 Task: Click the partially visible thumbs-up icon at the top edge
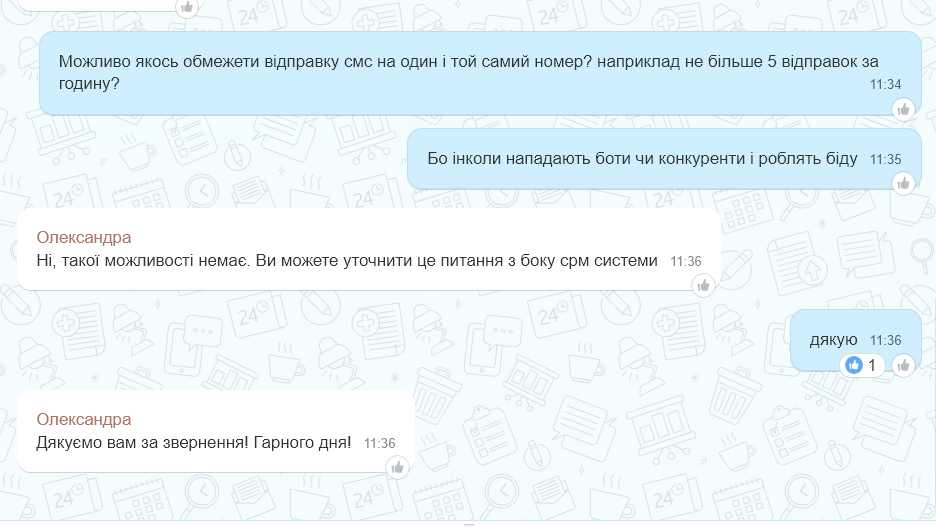point(187,7)
